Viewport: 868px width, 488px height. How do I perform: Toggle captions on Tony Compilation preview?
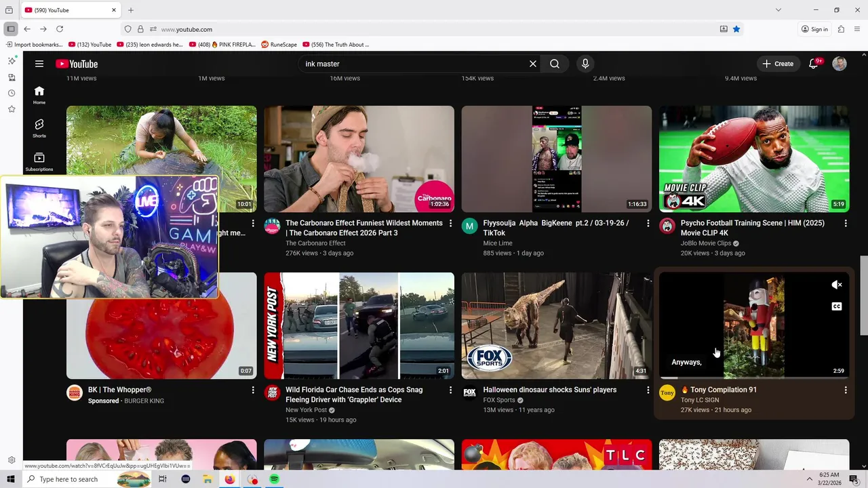tap(837, 306)
